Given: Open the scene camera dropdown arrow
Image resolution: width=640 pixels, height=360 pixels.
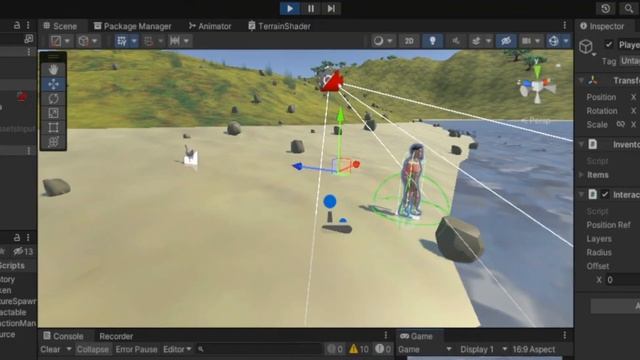Looking at the screenshot, I should [x=538, y=41].
